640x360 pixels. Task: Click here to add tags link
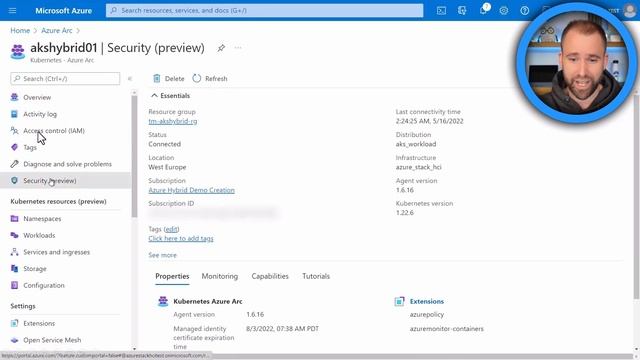[x=181, y=238]
